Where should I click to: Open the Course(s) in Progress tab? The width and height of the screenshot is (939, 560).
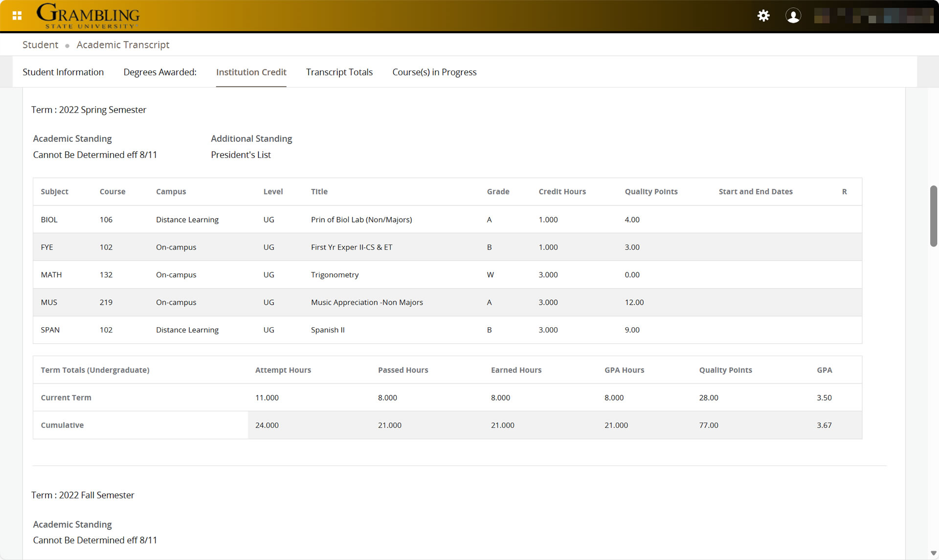(x=434, y=72)
